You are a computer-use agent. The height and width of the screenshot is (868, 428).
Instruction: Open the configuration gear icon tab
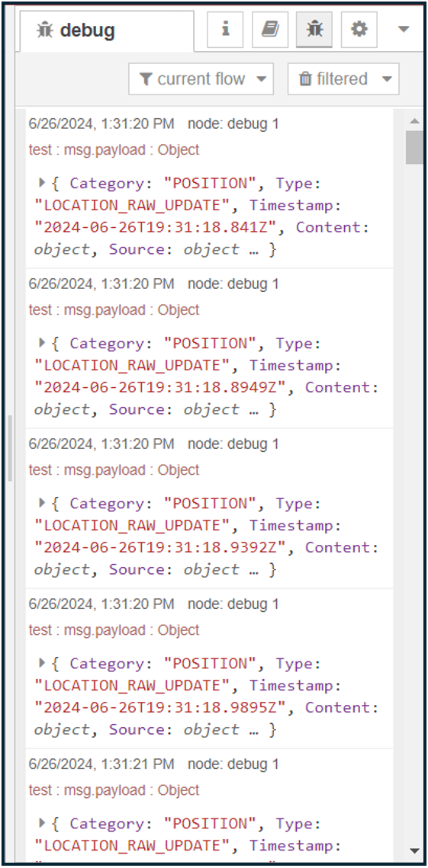359,29
